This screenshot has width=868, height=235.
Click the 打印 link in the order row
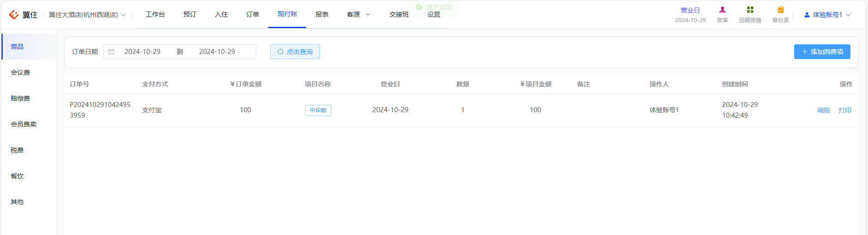pyautogui.click(x=845, y=110)
